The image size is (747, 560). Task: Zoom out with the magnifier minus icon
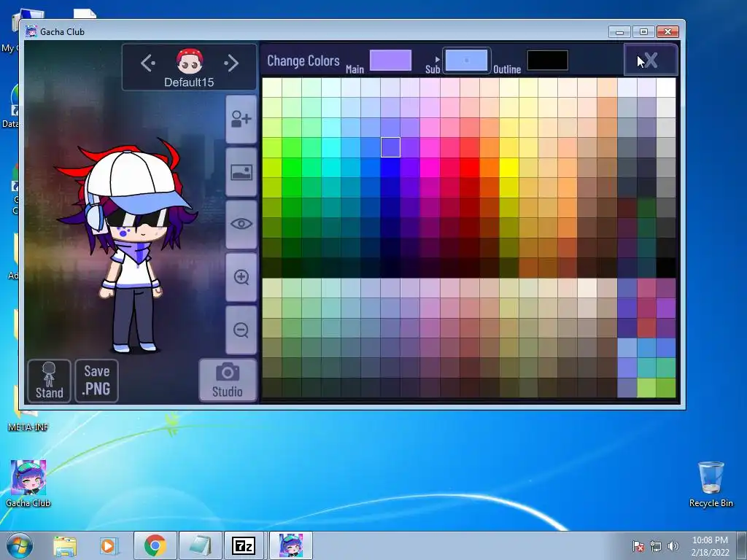[x=241, y=330]
